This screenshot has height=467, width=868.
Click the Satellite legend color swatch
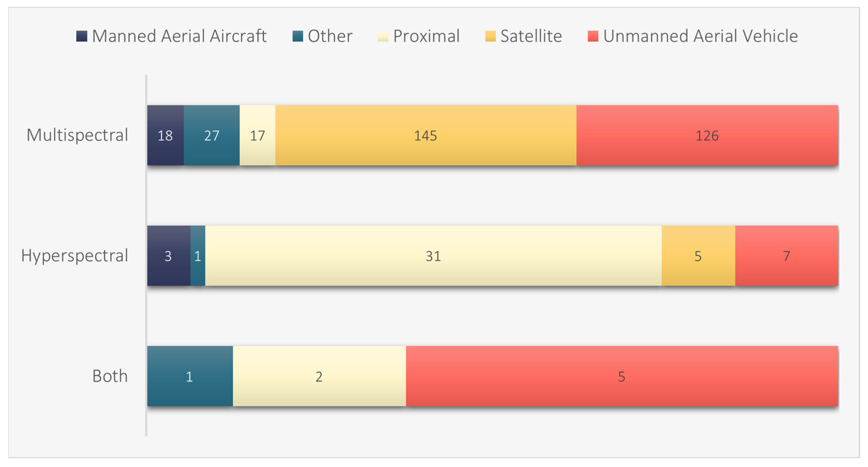[490, 36]
